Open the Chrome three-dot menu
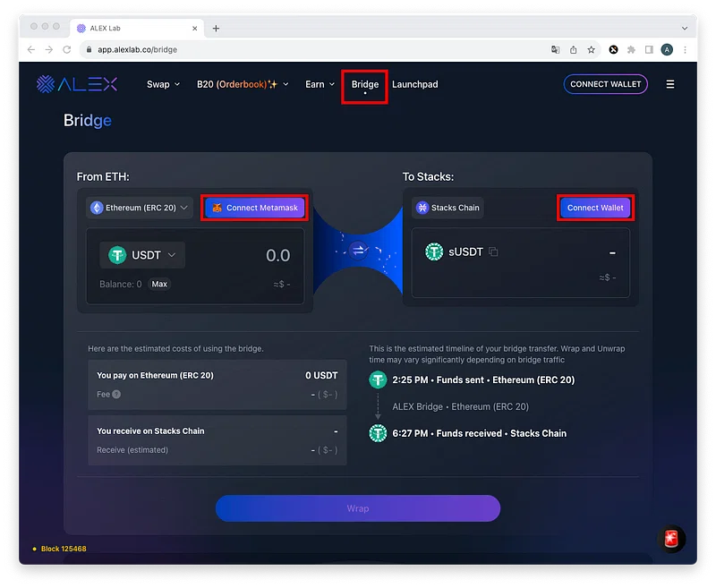This screenshot has width=716, height=588. click(685, 49)
